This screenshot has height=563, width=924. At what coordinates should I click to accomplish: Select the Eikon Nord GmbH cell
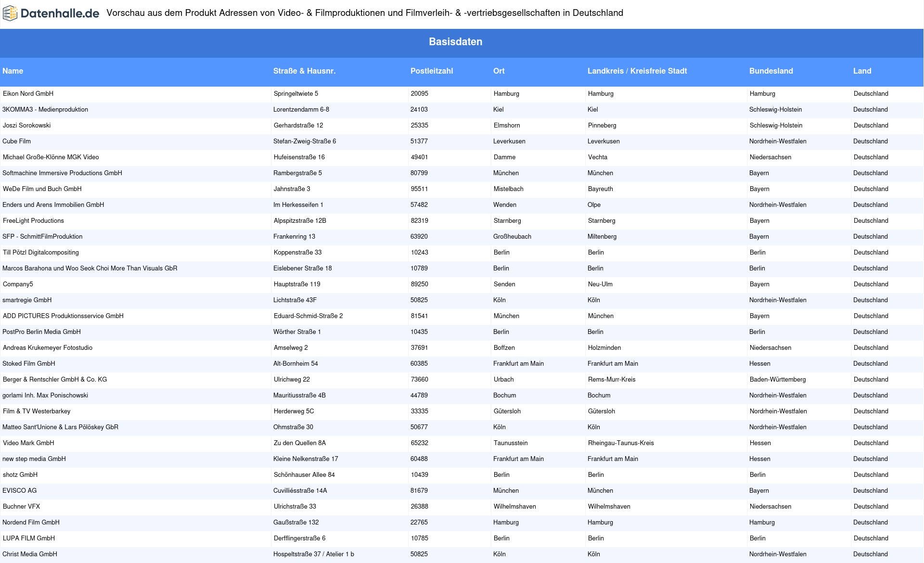[28, 94]
